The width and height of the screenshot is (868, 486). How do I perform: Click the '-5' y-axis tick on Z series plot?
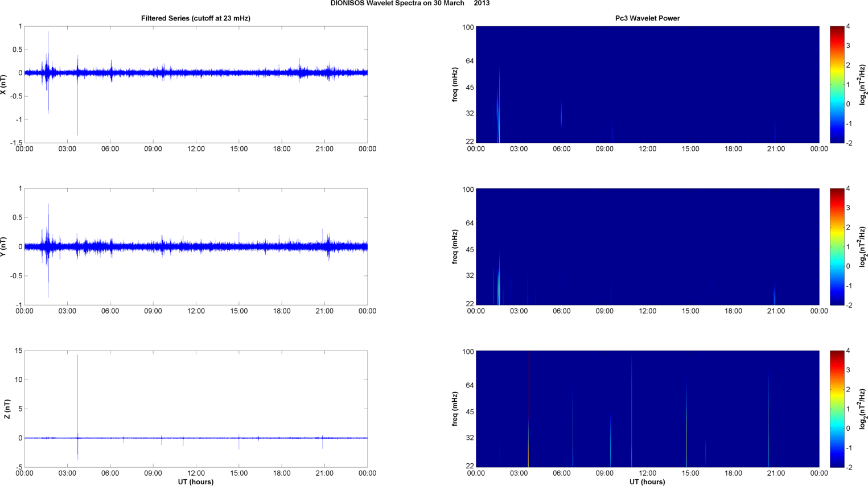[19, 467]
